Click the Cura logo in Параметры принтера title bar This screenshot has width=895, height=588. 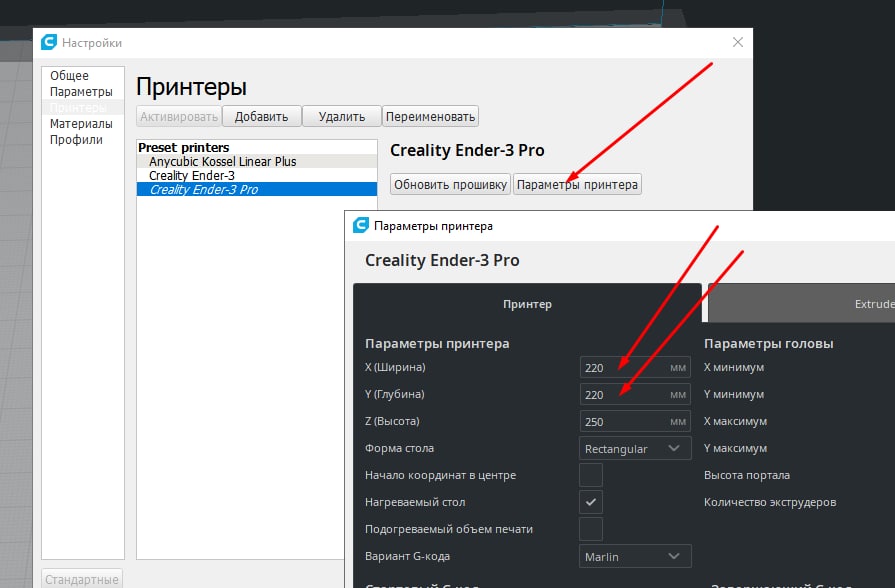pyautogui.click(x=361, y=225)
